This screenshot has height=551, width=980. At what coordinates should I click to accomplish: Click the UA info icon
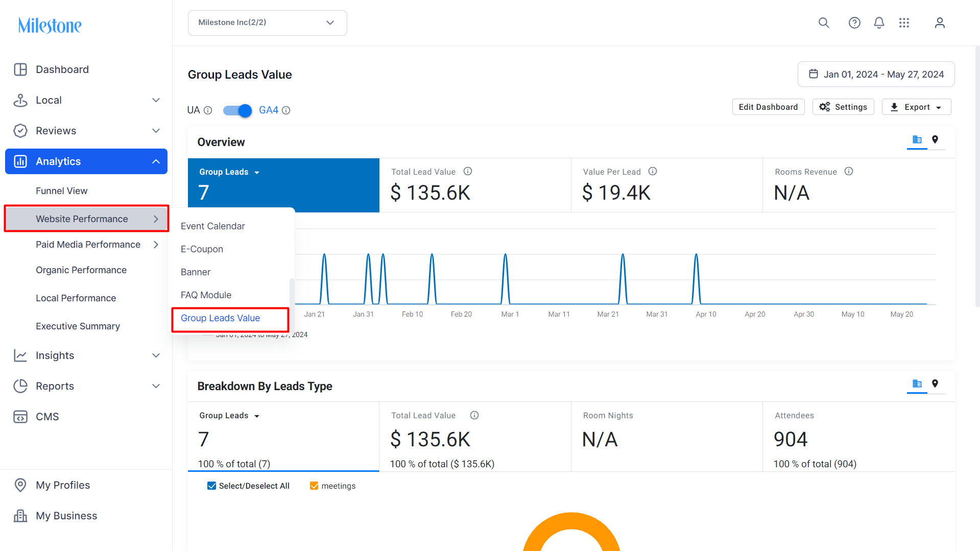208,110
